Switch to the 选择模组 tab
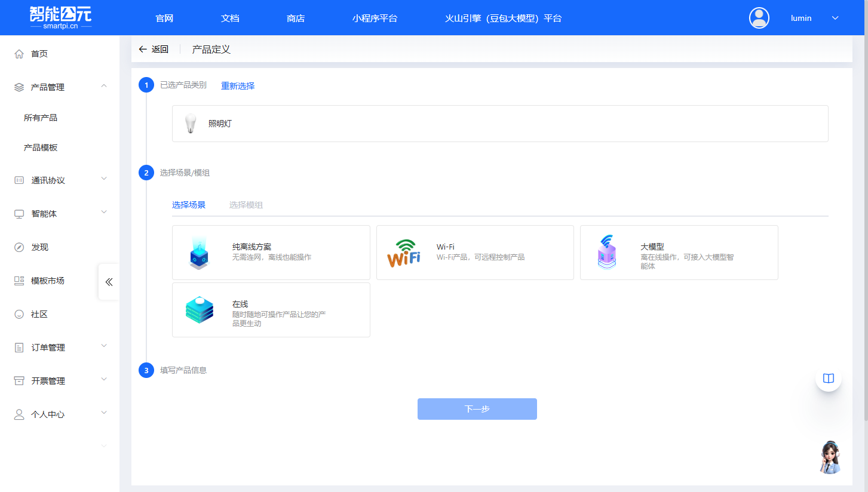Screen dimensions: 868x492 click(x=246, y=205)
